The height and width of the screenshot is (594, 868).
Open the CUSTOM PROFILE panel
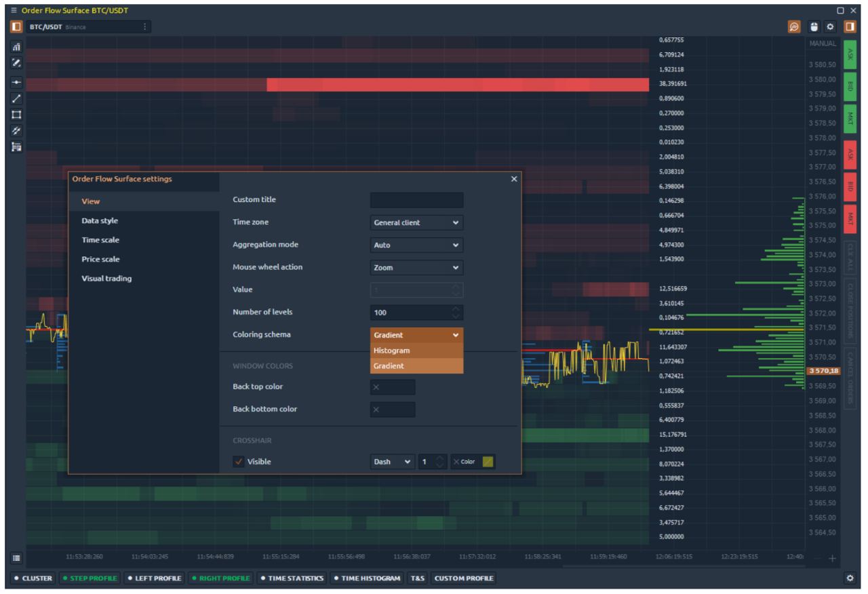pyautogui.click(x=464, y=578)
